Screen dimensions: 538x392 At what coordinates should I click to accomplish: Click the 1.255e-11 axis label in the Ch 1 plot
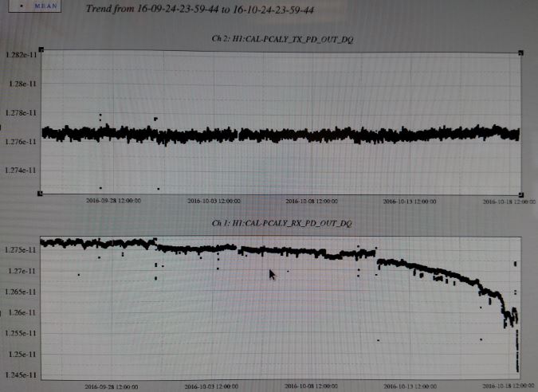(x=20, y=333)
